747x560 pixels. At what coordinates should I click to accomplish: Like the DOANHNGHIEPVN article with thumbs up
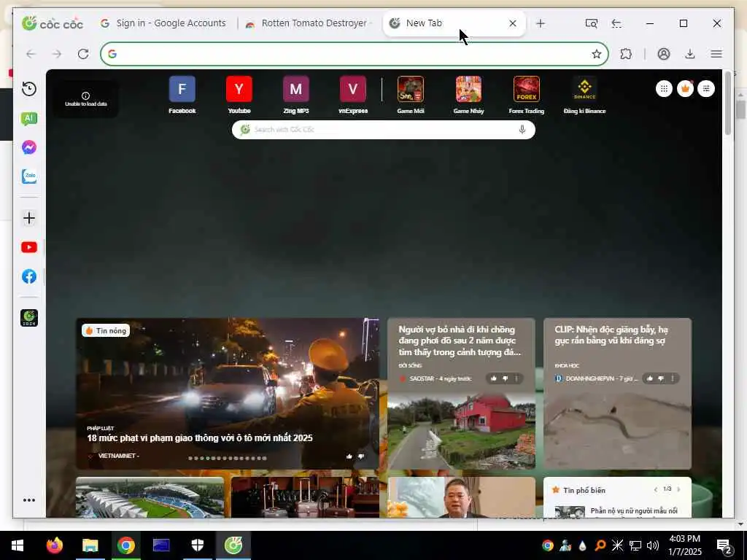[x=650, y=378]
